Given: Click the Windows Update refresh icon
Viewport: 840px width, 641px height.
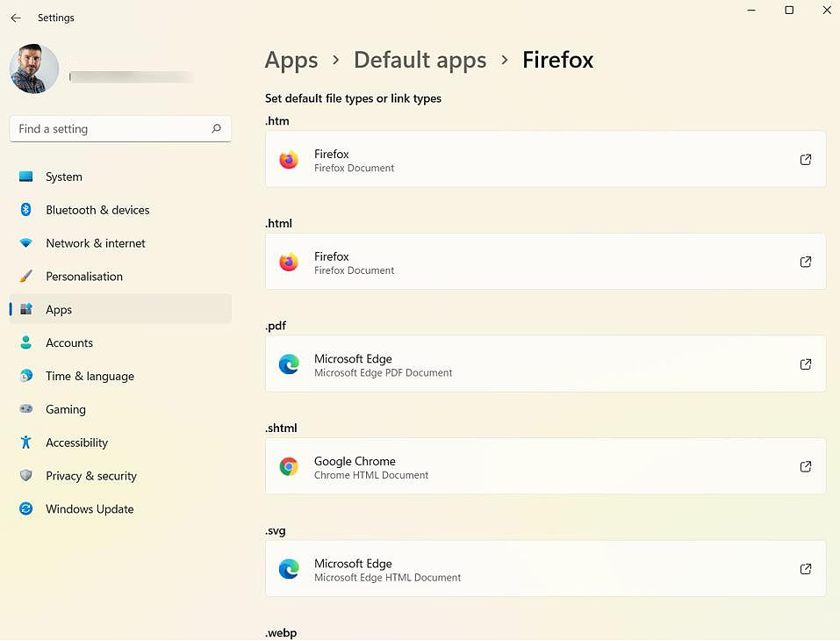Looking at the screenshot, I should pos(25,508).
